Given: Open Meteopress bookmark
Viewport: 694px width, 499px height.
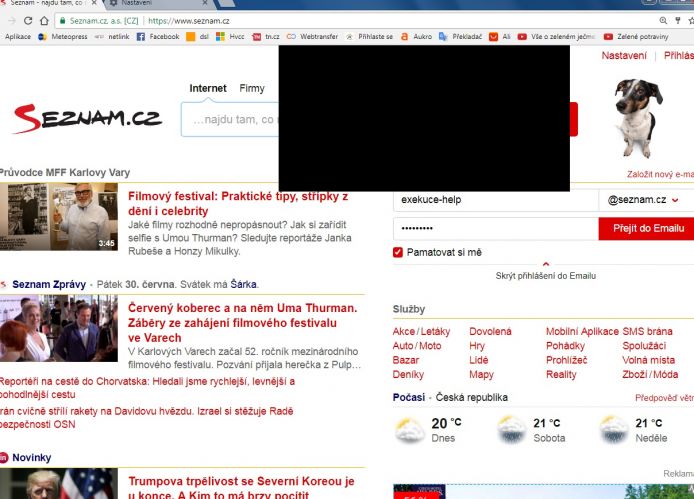Looking at the screenshot, I should (63, 37).
